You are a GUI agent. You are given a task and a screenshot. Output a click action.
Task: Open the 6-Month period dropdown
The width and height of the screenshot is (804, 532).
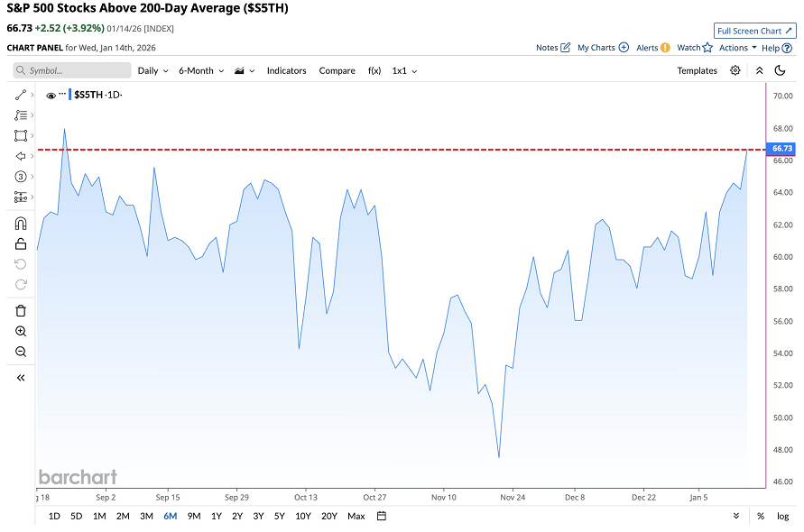pyautogui.click(x=201, y=70)
